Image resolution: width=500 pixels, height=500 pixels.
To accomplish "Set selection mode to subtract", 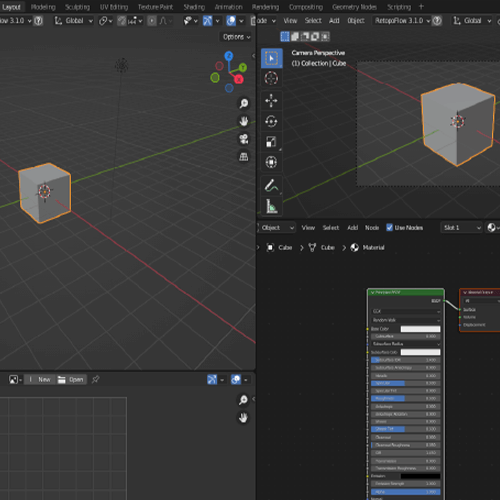I will [305, 36].
